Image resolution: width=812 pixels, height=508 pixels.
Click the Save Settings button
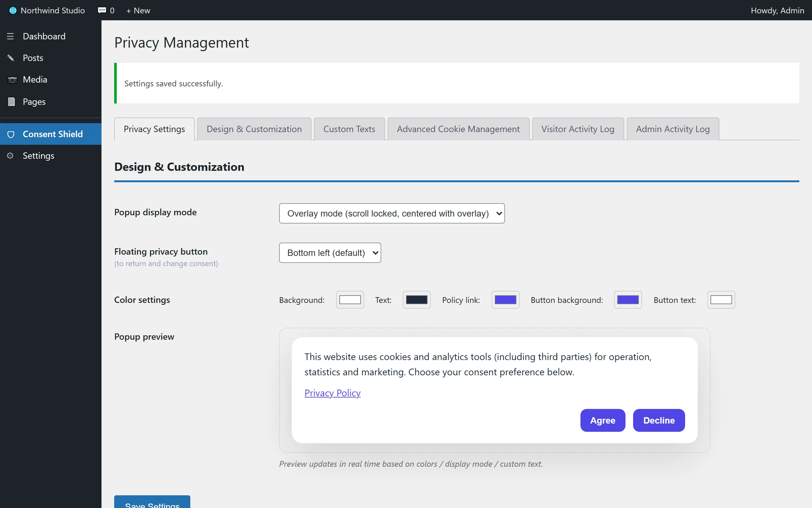pyautogui.click(x=152, y=502)
